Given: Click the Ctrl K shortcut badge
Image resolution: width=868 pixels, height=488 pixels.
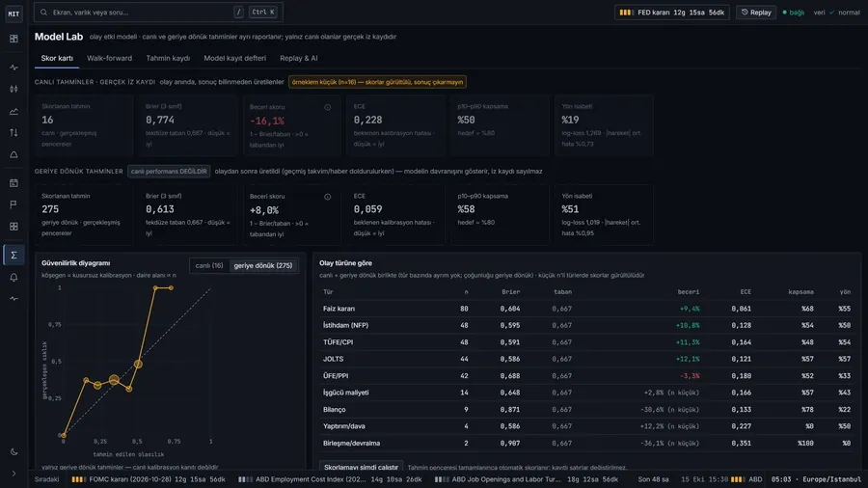Looking at the screenshot, I should pyautogui.click(x=263, y=13).
